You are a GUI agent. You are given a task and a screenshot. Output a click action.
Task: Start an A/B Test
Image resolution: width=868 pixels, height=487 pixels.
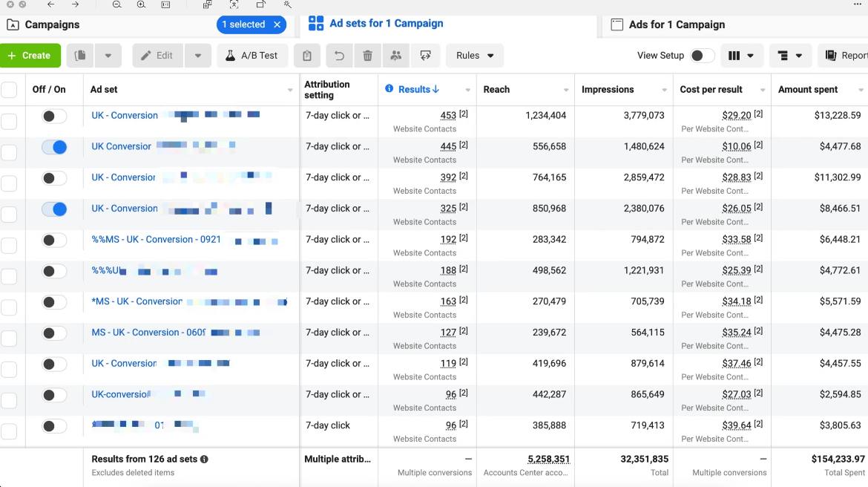click(x=252, y=56)
